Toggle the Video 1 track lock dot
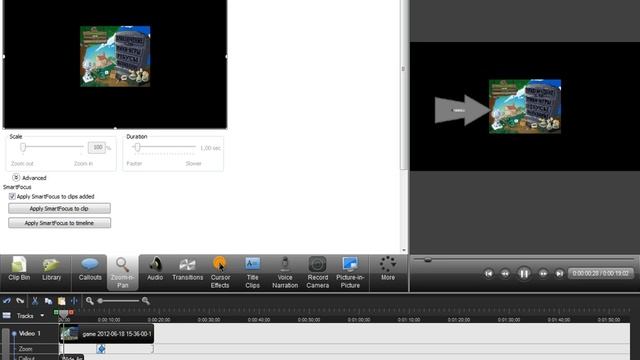The image size is (640, 360). tap(14, 333)
